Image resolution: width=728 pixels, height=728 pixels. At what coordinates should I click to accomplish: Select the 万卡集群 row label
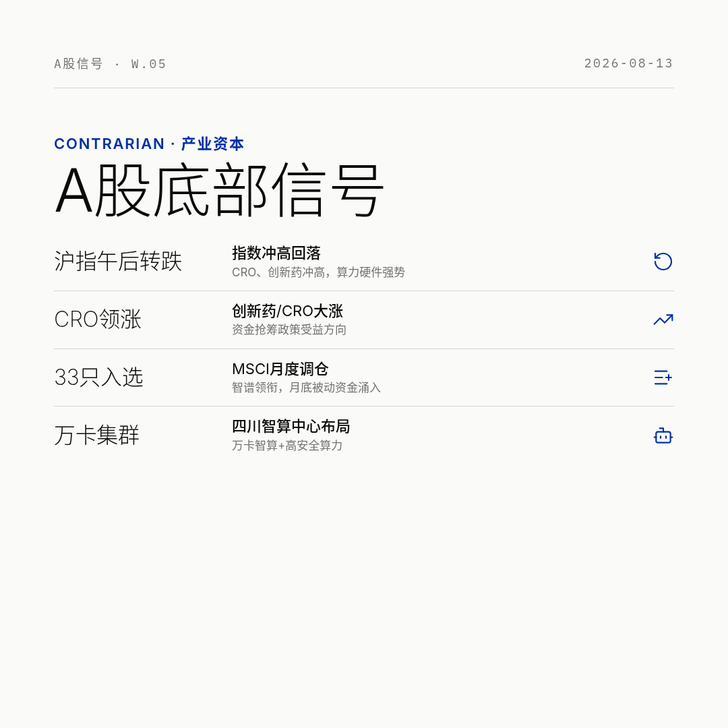click(96, 435)
